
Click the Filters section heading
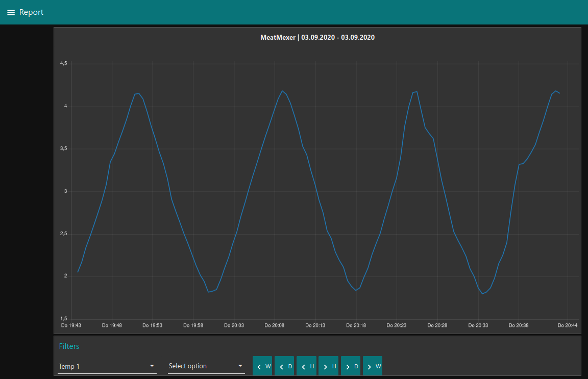coord(69,346)
